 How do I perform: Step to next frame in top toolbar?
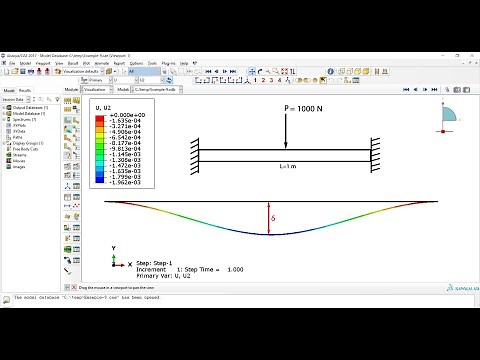click(x=225, y=71)
